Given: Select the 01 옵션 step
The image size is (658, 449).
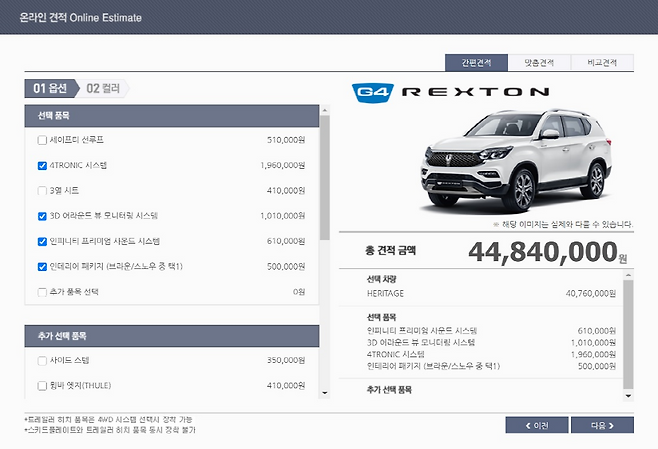Looking at the screenshot, I should (51, 88).
